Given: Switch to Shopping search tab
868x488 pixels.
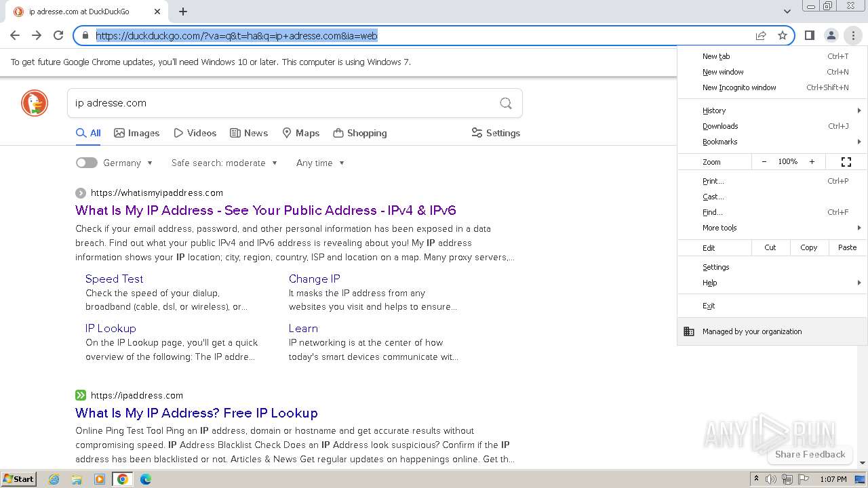Looking at the screenshot, I should click(x=360, y=133).
